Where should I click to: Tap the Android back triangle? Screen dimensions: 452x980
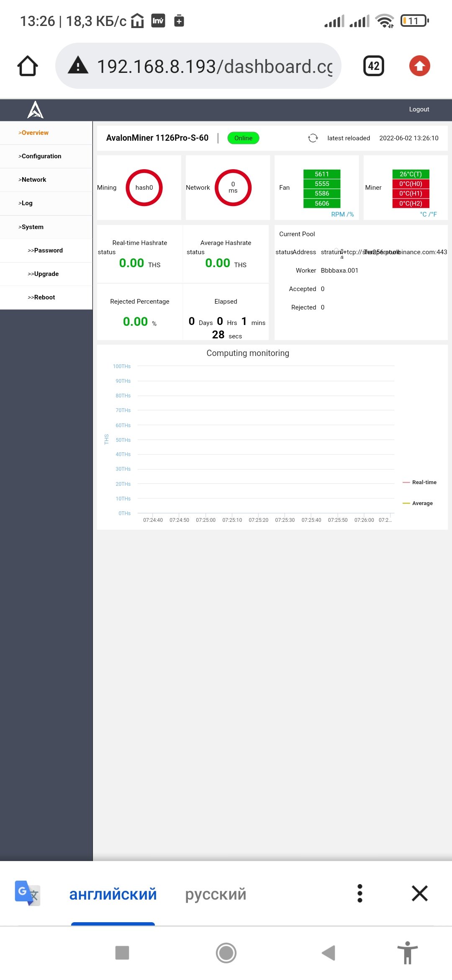coord(329,953)
